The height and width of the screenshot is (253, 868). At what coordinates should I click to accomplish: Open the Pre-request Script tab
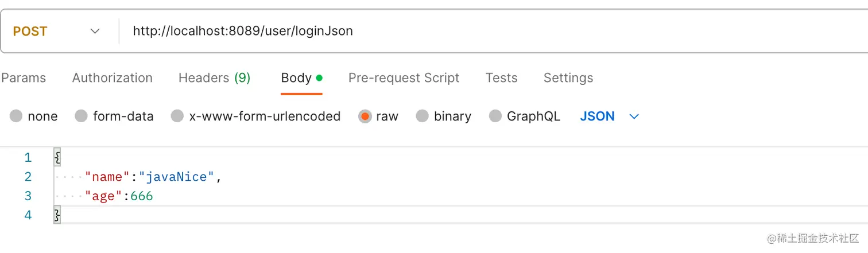coord(404,78)
